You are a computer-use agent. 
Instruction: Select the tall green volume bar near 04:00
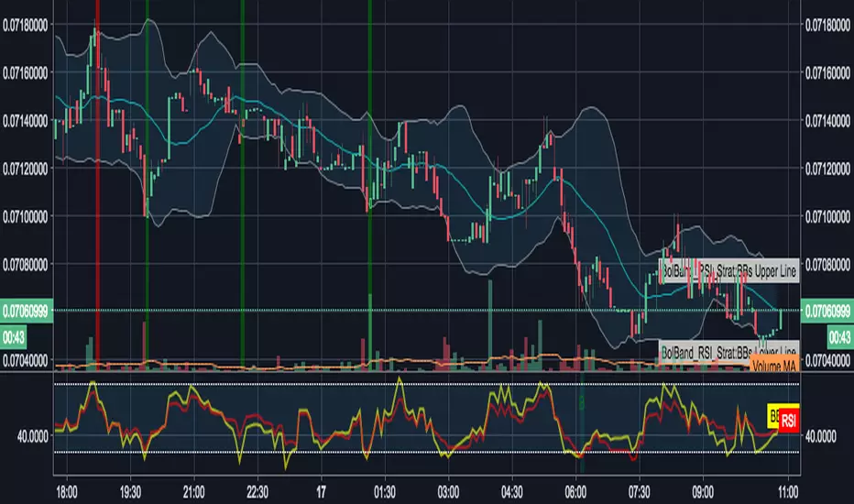pos(490,325)
